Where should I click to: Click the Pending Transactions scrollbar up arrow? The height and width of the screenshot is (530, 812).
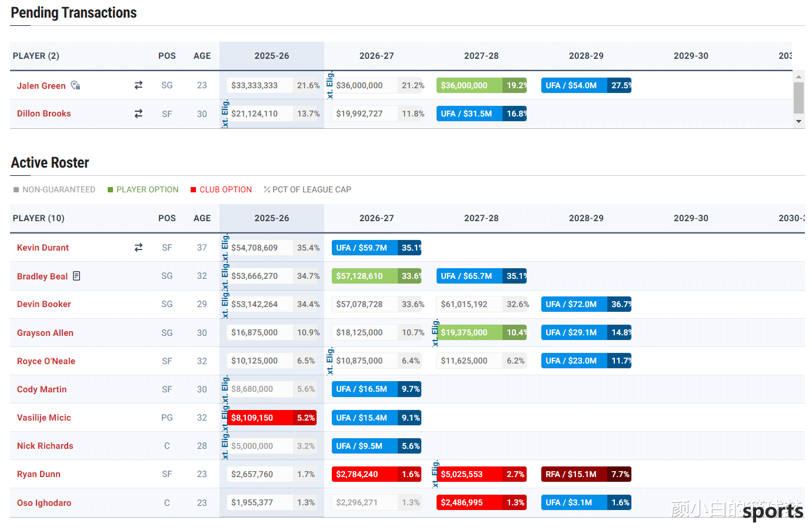point(798,76)
